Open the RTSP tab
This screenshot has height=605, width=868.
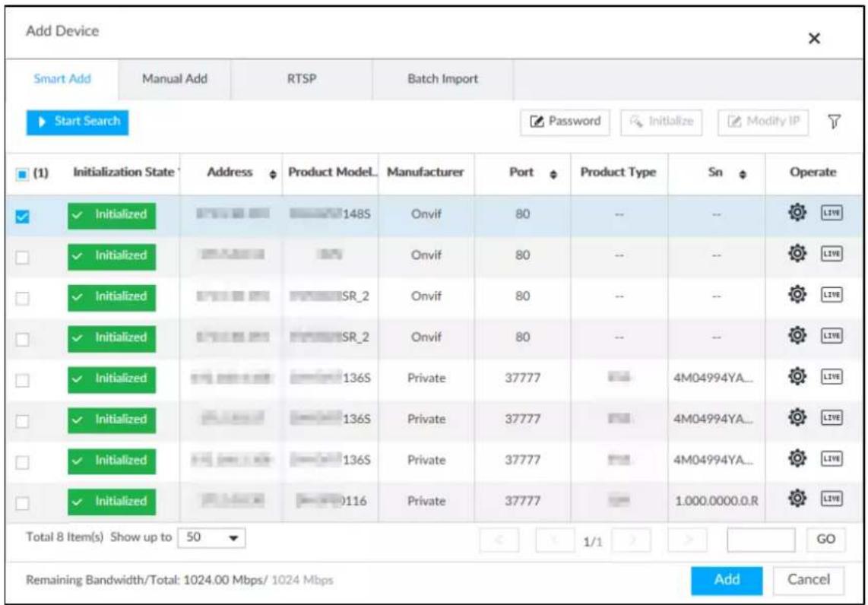click(302, 78)
